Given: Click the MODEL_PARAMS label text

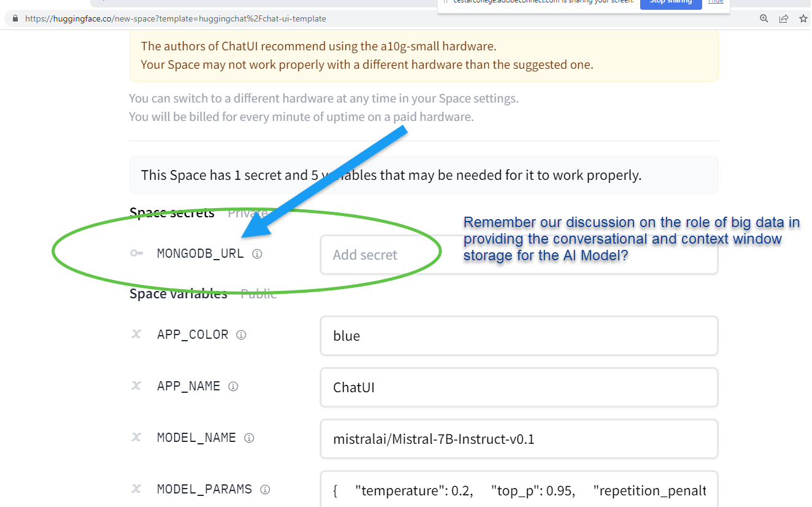Looking at the screenshot, I should (204, 489).
